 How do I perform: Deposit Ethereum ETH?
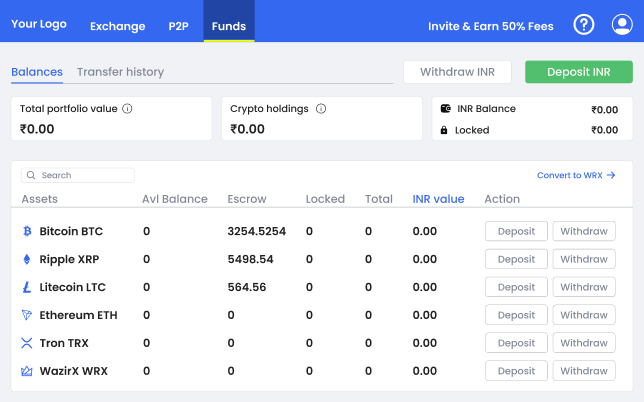516,315
